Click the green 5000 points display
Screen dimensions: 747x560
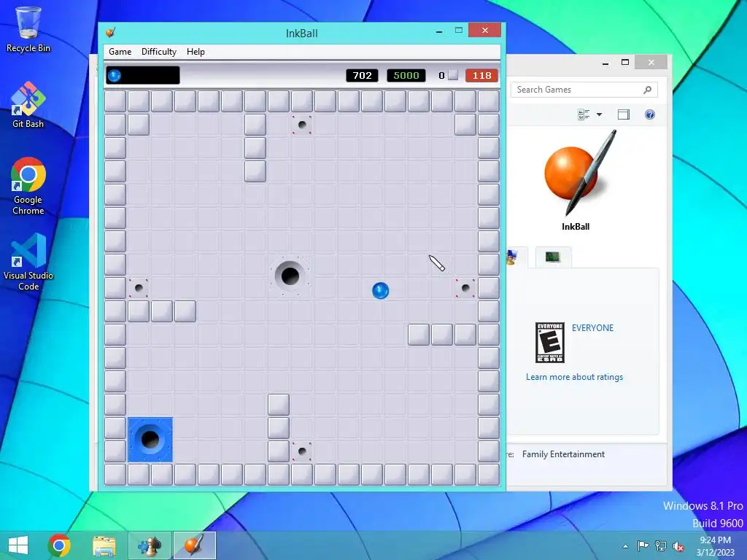coord(406,75)
